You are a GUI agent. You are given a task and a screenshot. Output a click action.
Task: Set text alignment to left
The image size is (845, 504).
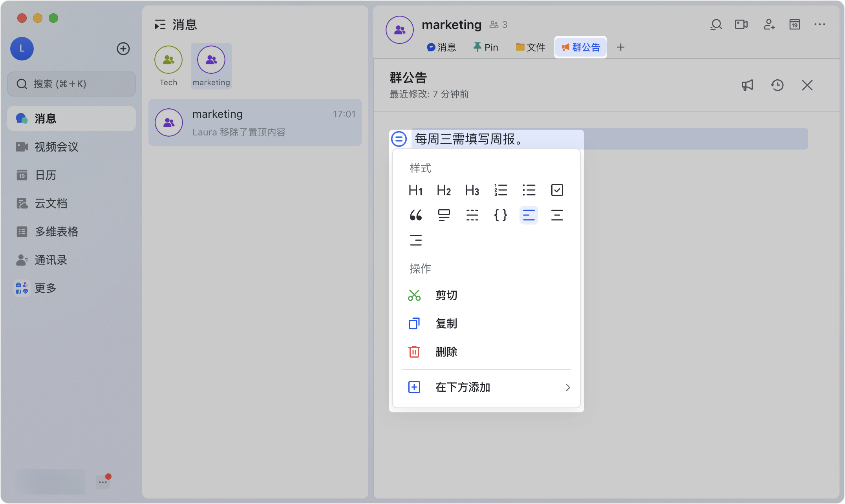point(529,215)
